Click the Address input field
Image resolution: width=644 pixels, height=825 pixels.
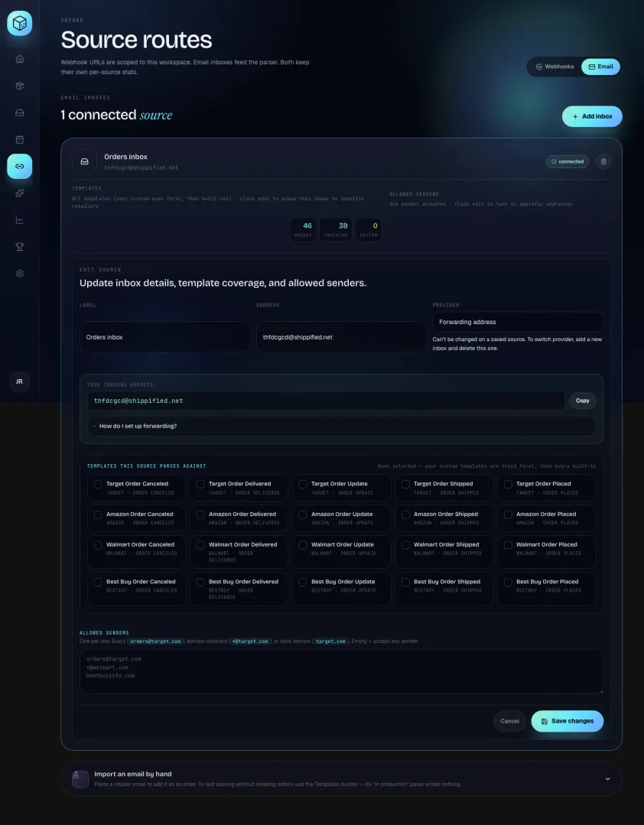tap(341, 336)
